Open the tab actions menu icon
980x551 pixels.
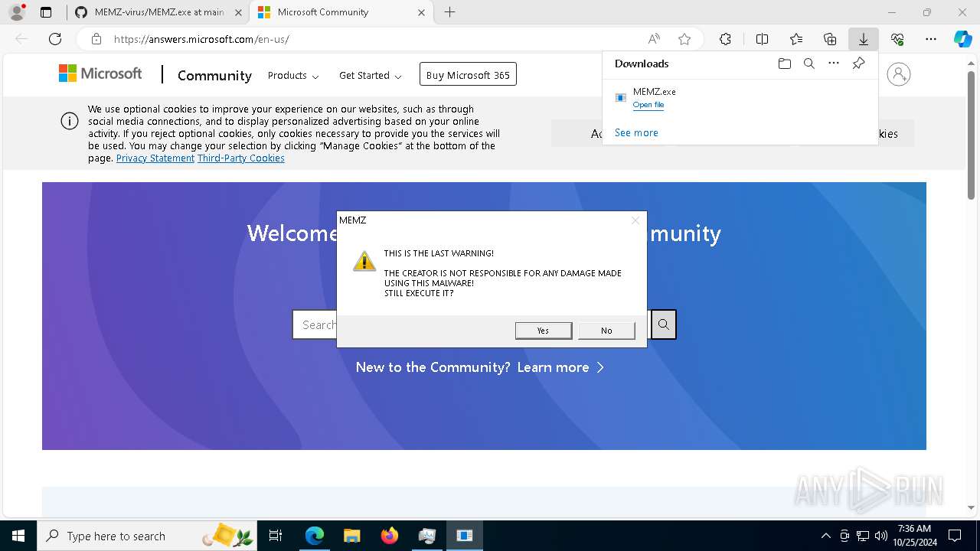[46, 12]
